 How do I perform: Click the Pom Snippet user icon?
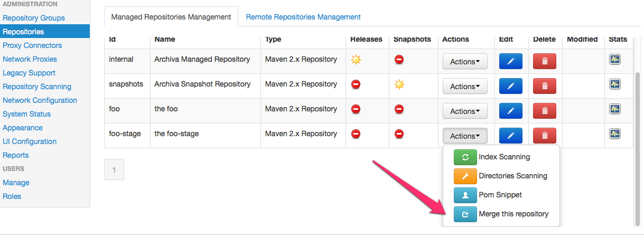(465, 195)
